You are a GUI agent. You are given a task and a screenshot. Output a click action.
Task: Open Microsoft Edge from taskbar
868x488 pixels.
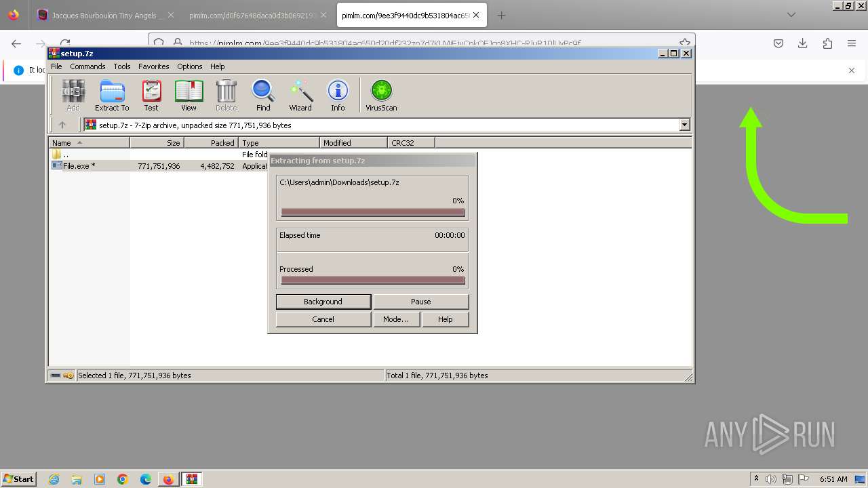pyautogui.click(x=146, y=479)
